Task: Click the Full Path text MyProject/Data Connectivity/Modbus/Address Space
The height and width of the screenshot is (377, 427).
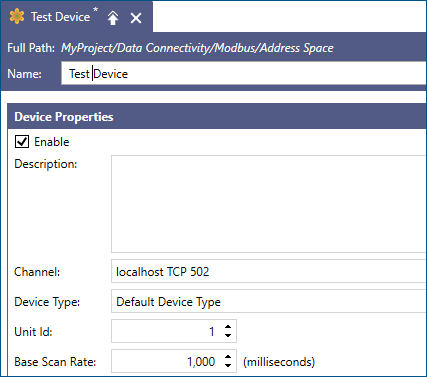Action: point(197,48)
